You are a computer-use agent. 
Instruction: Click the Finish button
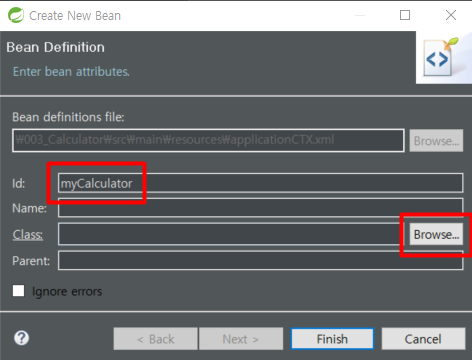click(332, 339)
